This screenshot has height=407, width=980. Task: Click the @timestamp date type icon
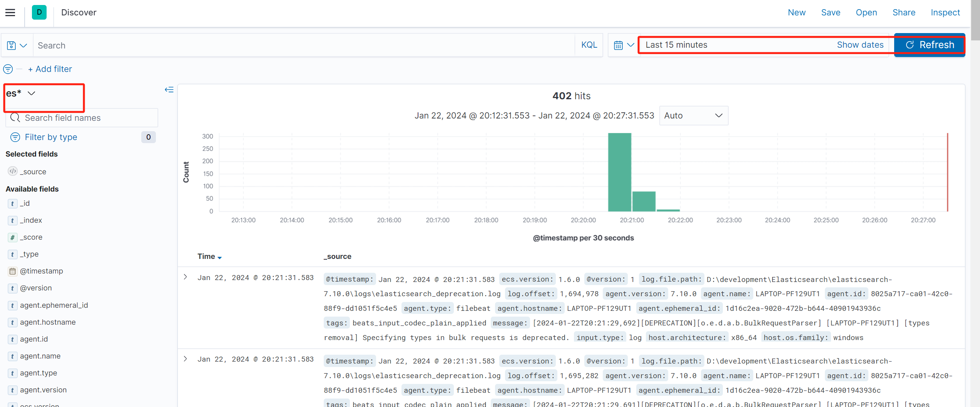(x=13, y=271)
